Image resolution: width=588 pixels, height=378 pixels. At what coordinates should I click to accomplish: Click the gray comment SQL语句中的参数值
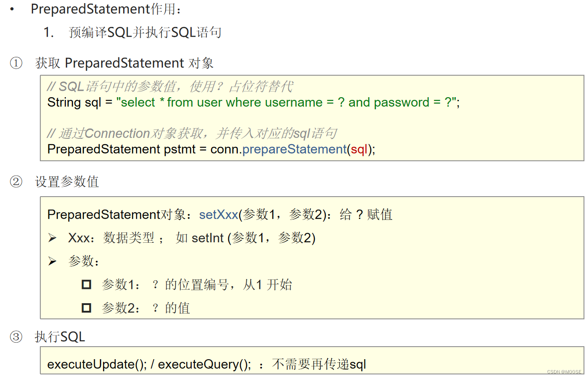coord(170,86)
